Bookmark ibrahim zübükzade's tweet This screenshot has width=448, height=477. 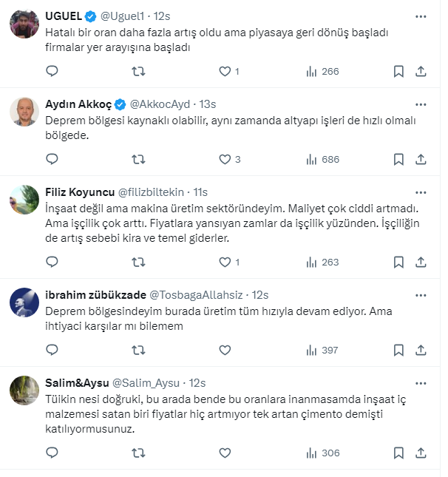click(x=398, y=350)
